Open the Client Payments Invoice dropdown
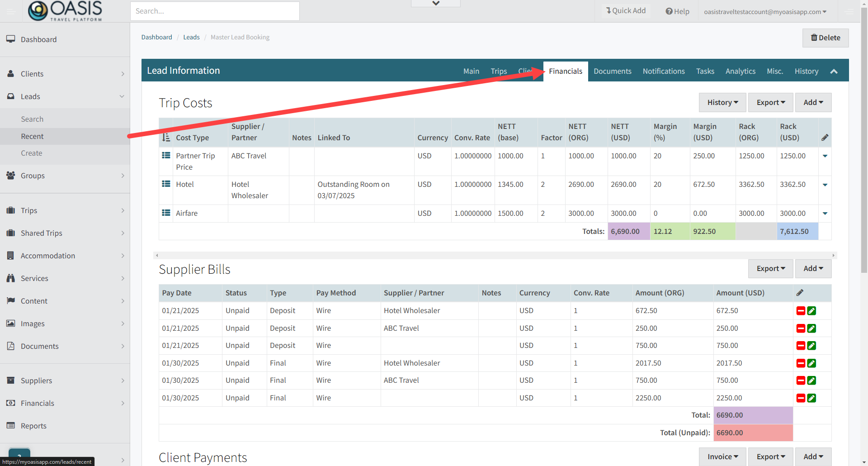The image size is (868, 466). coord(722,456)
